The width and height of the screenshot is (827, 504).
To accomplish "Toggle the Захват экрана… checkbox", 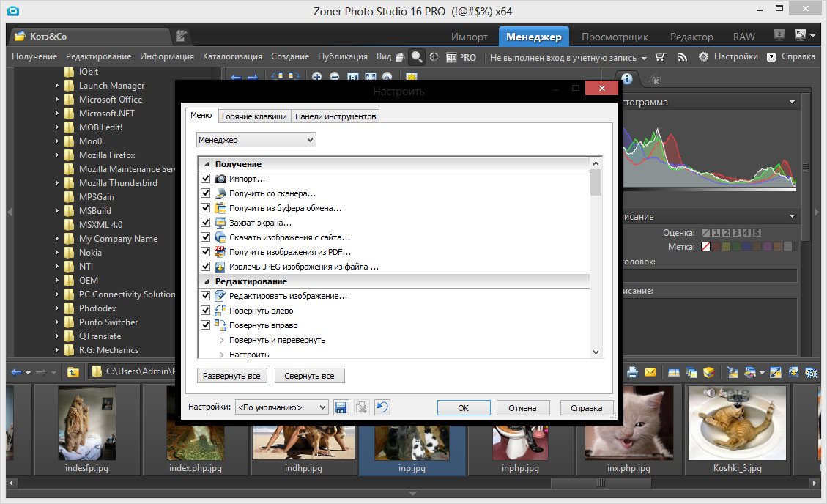I will (x=206, y=223).
